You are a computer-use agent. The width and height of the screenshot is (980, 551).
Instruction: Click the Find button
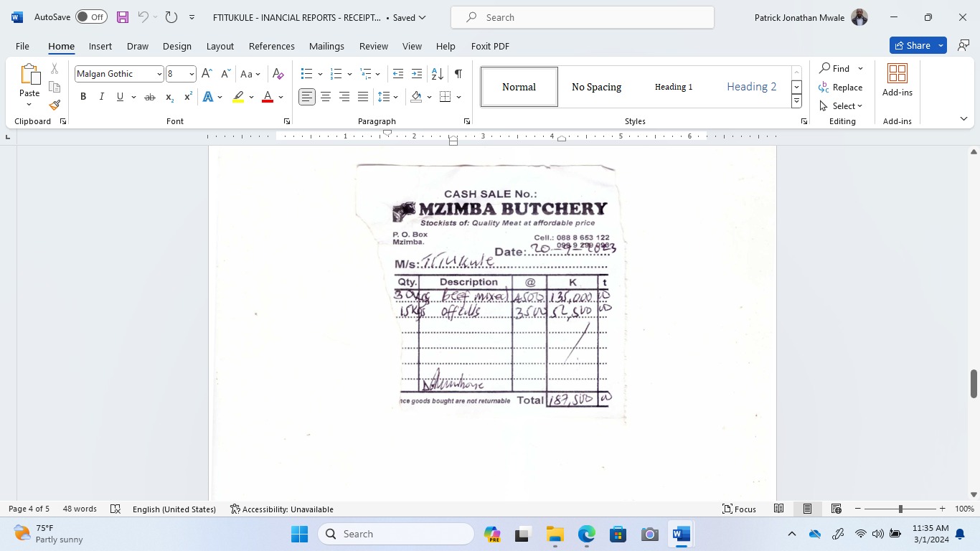[x=835, y=68]
